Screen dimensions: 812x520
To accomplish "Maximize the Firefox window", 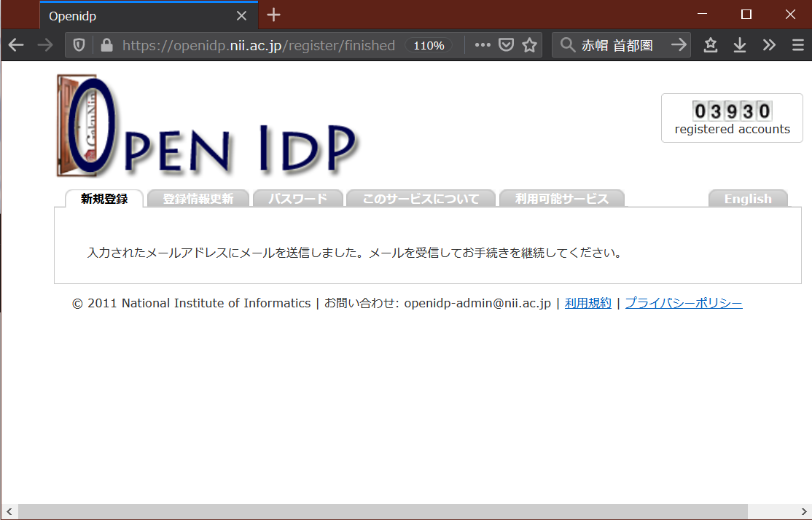I will (x=746, y=14).
